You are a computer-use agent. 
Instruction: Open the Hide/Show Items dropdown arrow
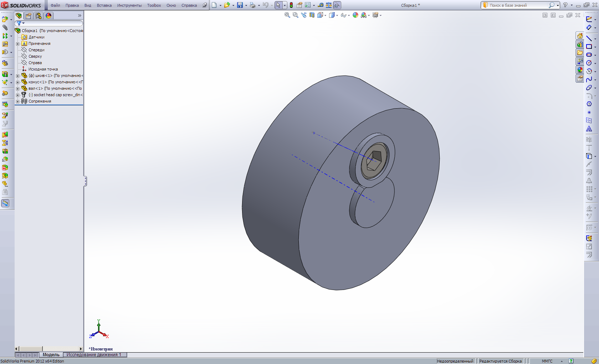tap(349, 15)
